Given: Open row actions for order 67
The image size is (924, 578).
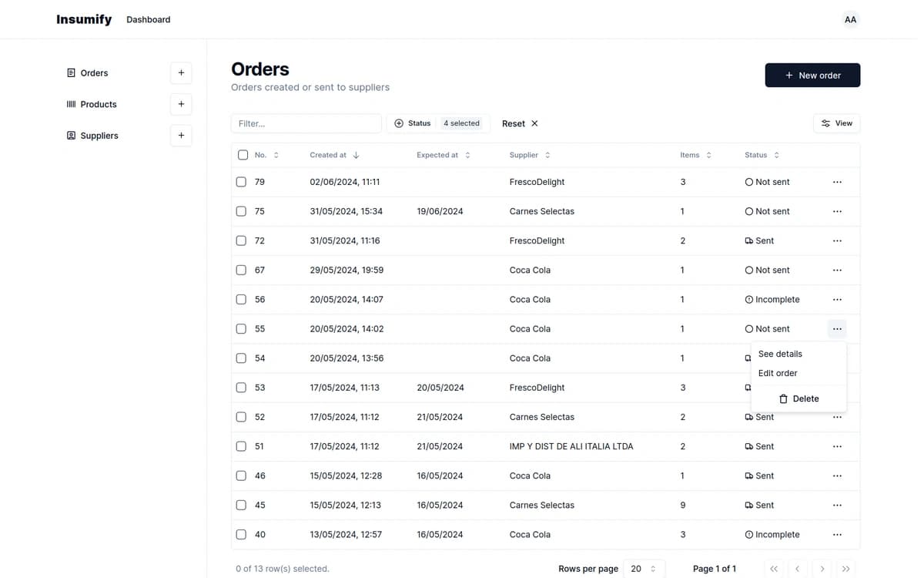Looking at the screenshot, I should [837, 270].
